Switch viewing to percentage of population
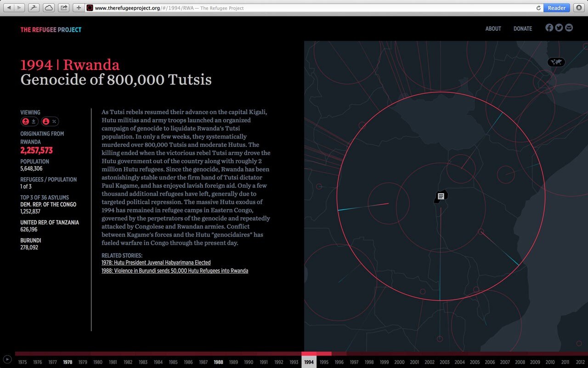Screen dimensions: 588x368 54,121
